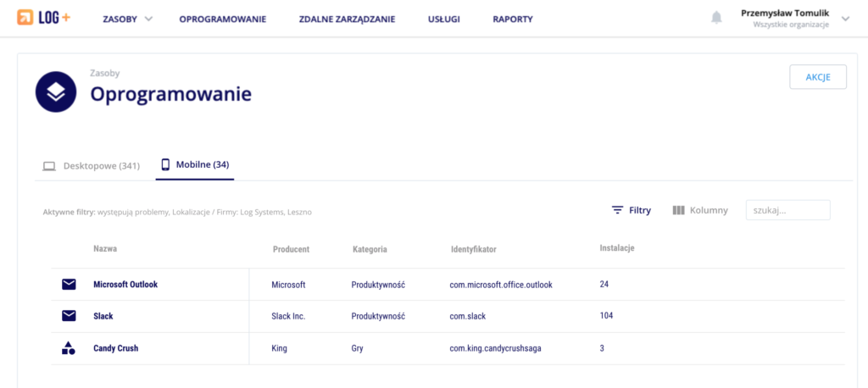
Task: Sort by the Nazwa column header
Action: 105,248
